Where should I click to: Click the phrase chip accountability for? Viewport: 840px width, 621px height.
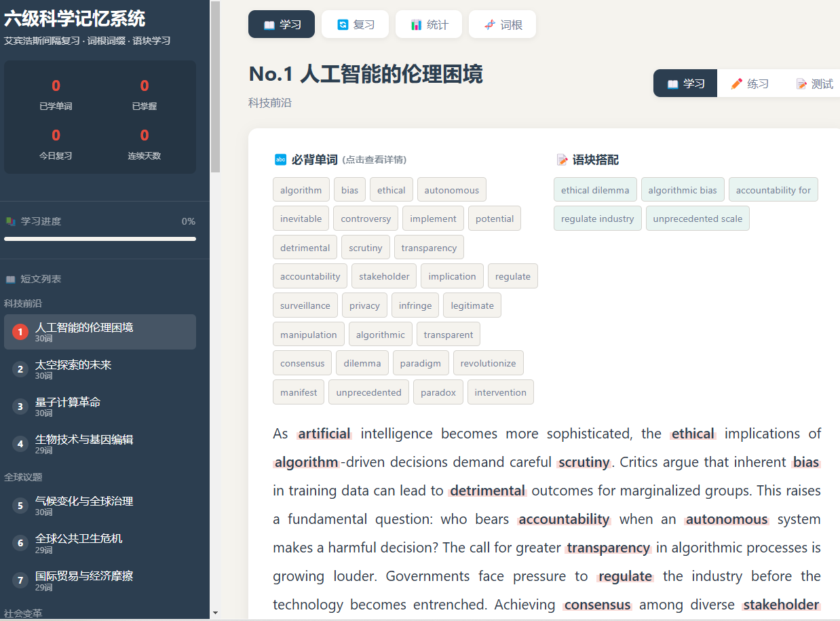coord(774,190)
